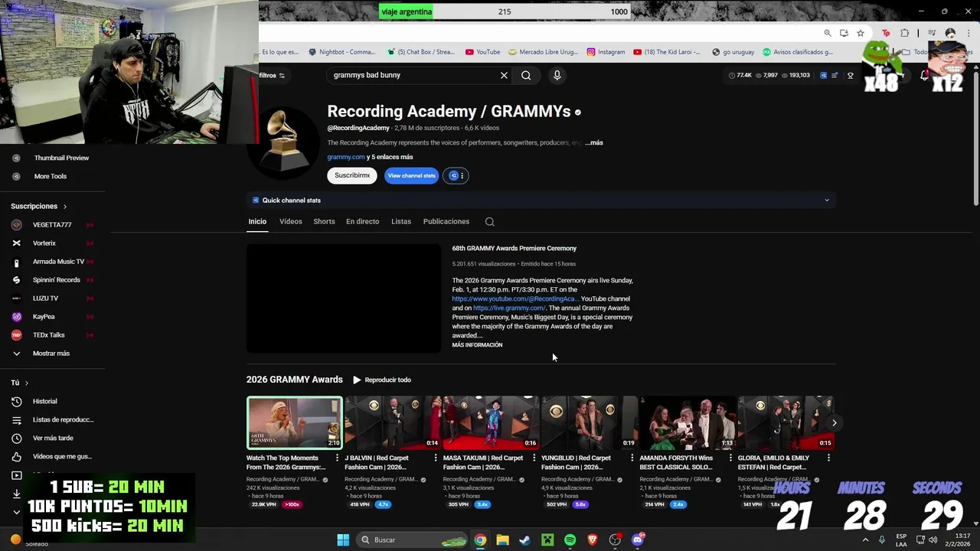Open Ver más tarde in the sidebar
The height and width of the screenshot is (551, 980).
(x=52, y=438)
